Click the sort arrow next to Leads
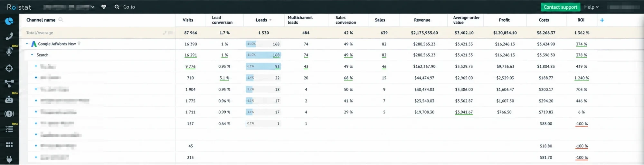Screen dimensions: 644x165 click(270, 20)
